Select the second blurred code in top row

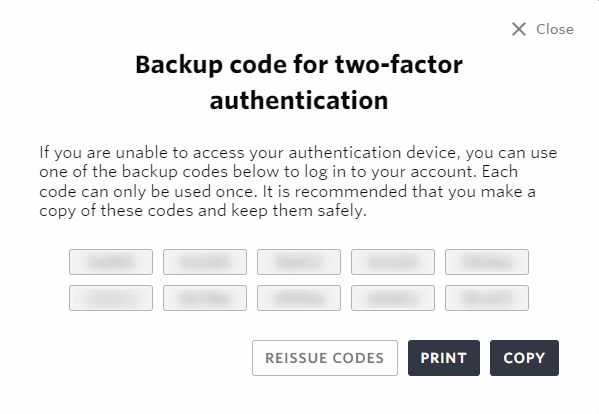pyautogui.click(x=205, y=262)
